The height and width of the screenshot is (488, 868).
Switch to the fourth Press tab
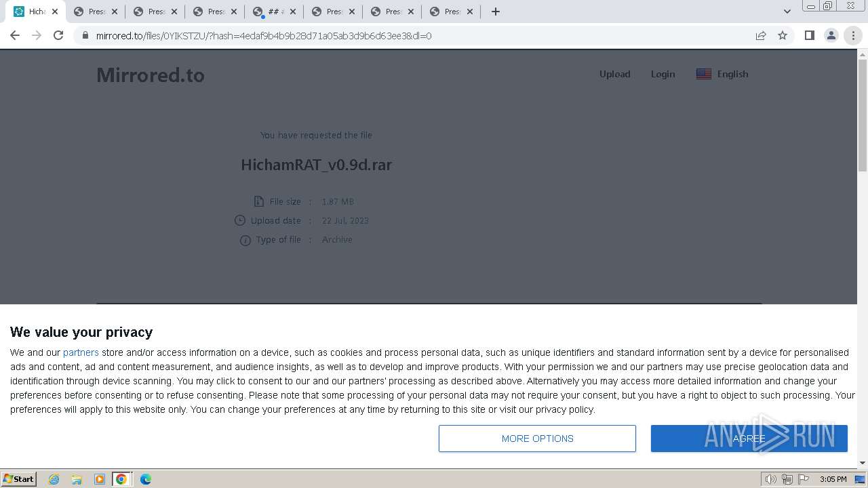point(214,12)
